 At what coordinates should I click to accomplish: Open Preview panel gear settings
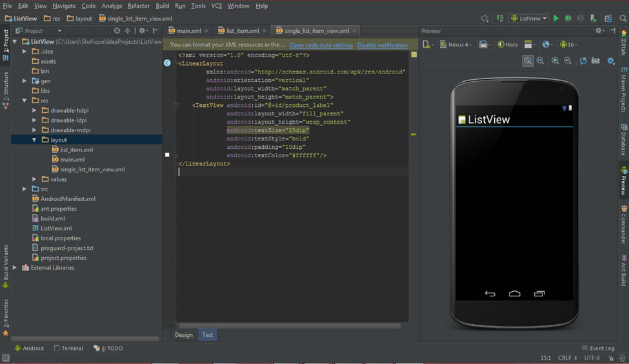point(599,30)
